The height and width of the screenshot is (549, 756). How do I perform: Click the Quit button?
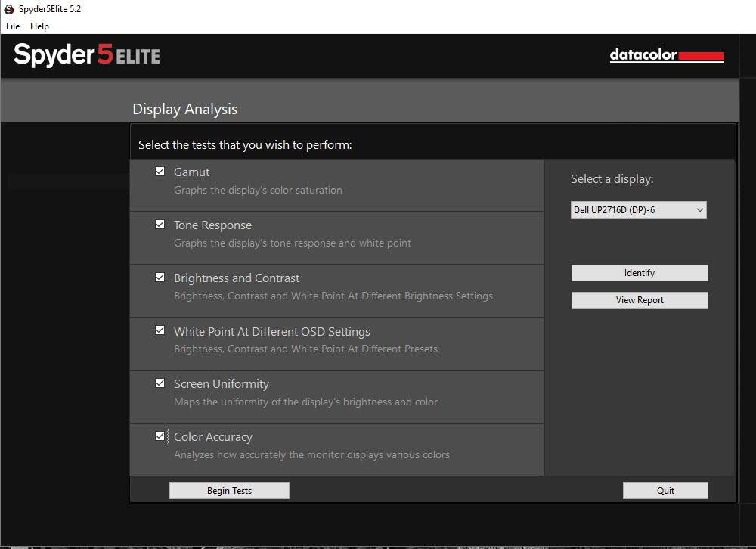[665, 491]
